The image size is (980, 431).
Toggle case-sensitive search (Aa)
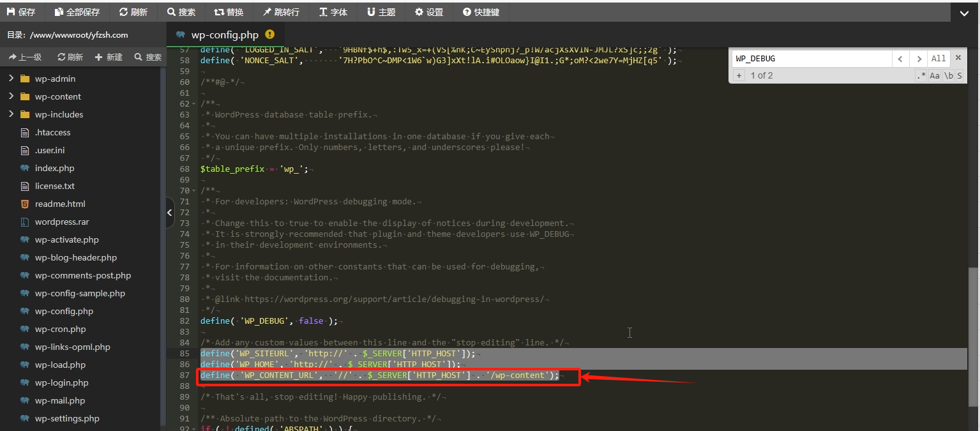click(935, 75)
